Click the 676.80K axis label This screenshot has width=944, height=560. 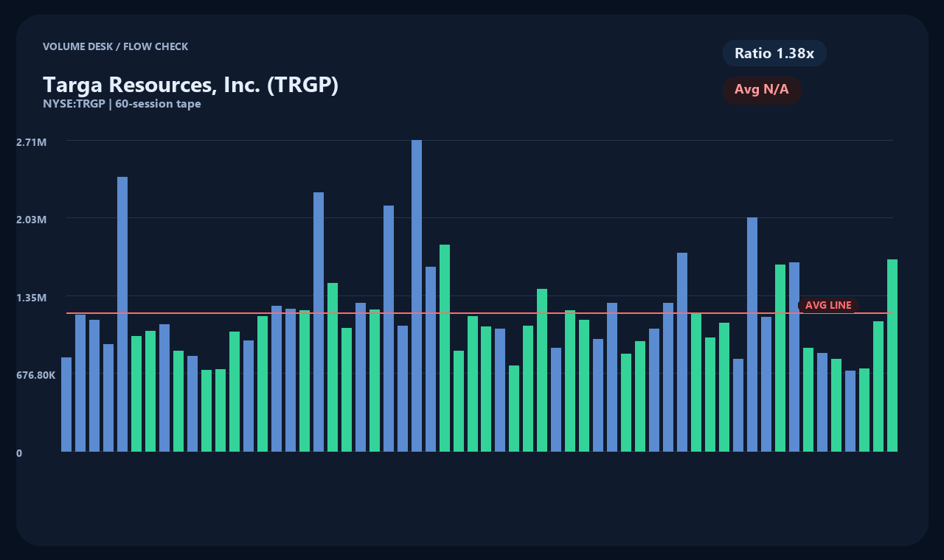click(36, 375)
